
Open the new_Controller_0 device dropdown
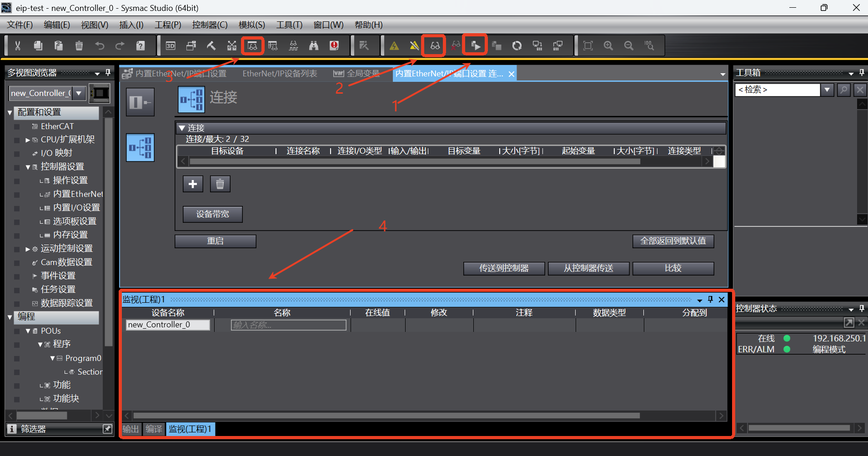click(79, 93)
